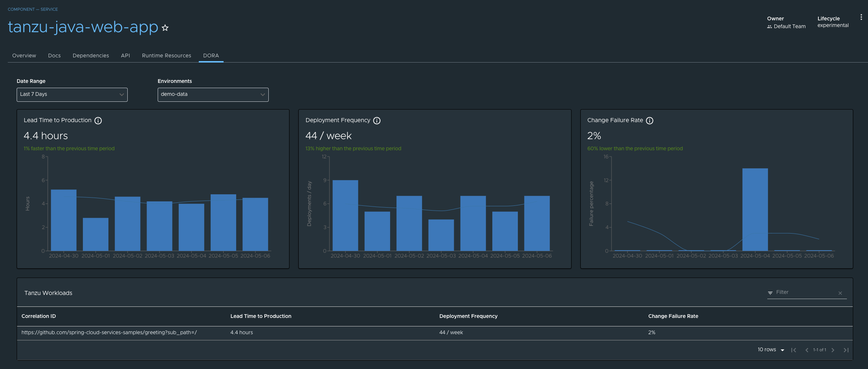Click the '2%' table cell value
The image size is (868, 369).
pos(652,333)
